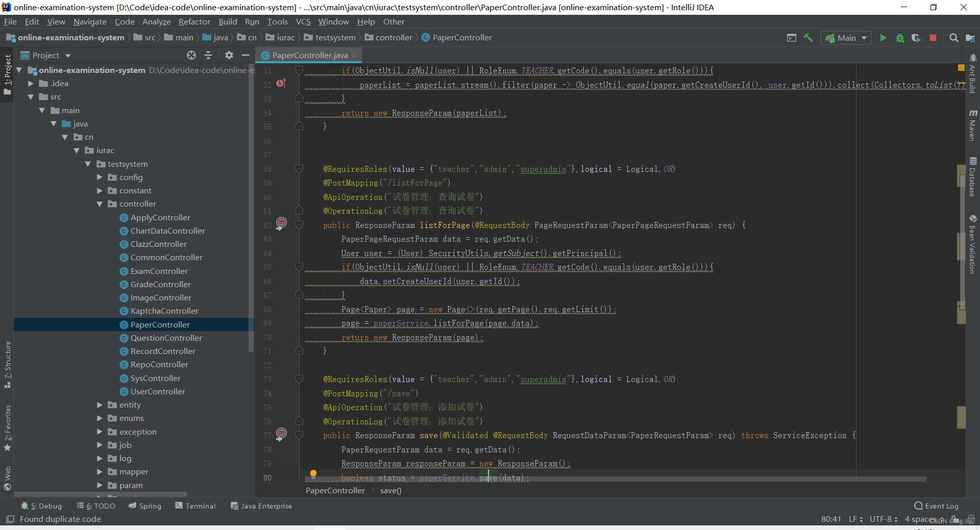Select ExamController in the tree
Screen dimensions: 980x530
[159, 271]
